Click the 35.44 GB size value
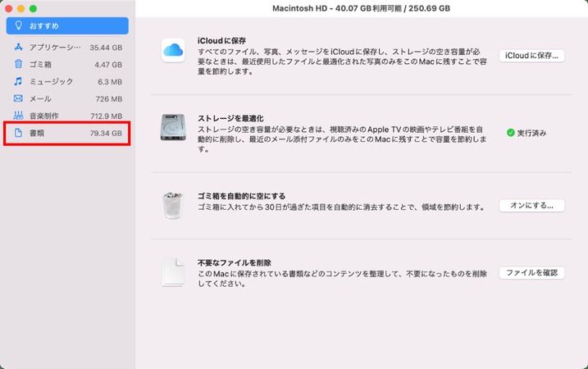 click(x=106, y=48)
